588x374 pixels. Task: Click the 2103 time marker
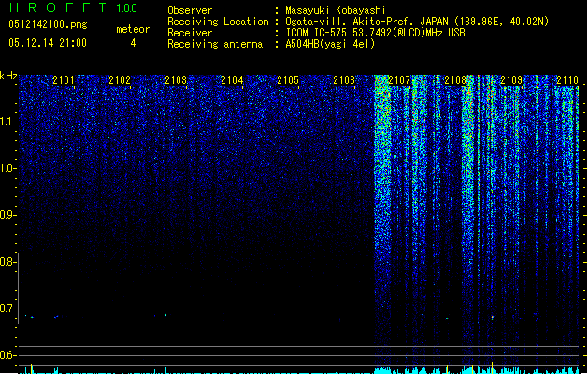(x=176, y=79)
